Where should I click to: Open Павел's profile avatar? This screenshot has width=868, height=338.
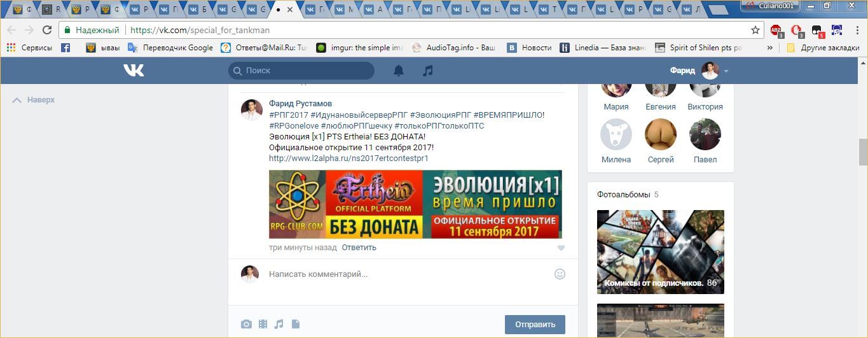click(705, 134)
